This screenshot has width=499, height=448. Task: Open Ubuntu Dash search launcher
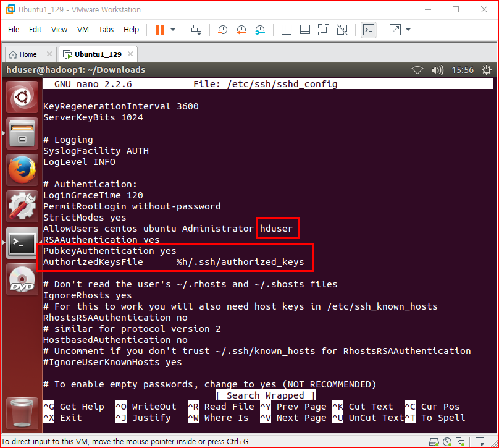click(22, 97)
